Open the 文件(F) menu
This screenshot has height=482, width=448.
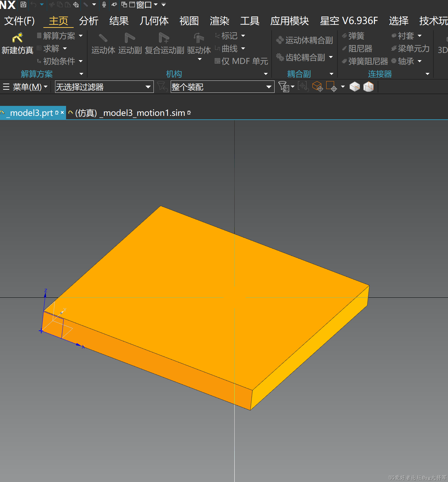pyautogui.click(x=19, y=21)
